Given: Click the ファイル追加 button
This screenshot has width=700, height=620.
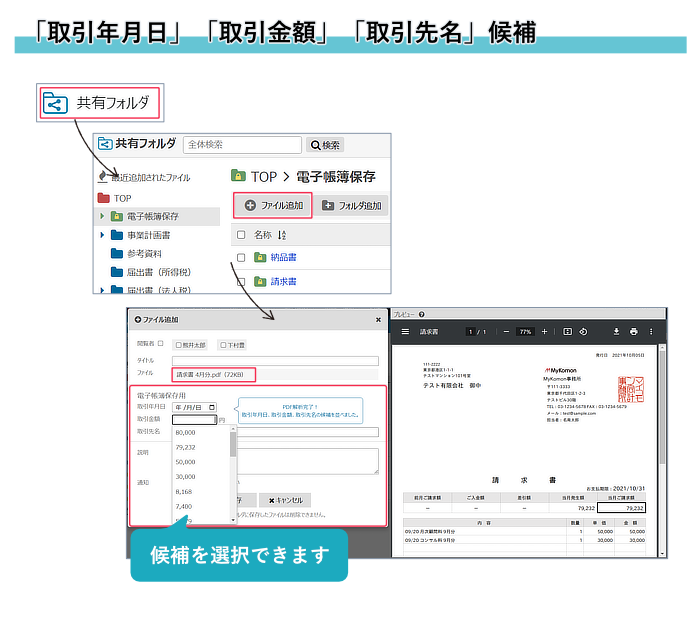Looking at the screenshot, I should (273, 205).
